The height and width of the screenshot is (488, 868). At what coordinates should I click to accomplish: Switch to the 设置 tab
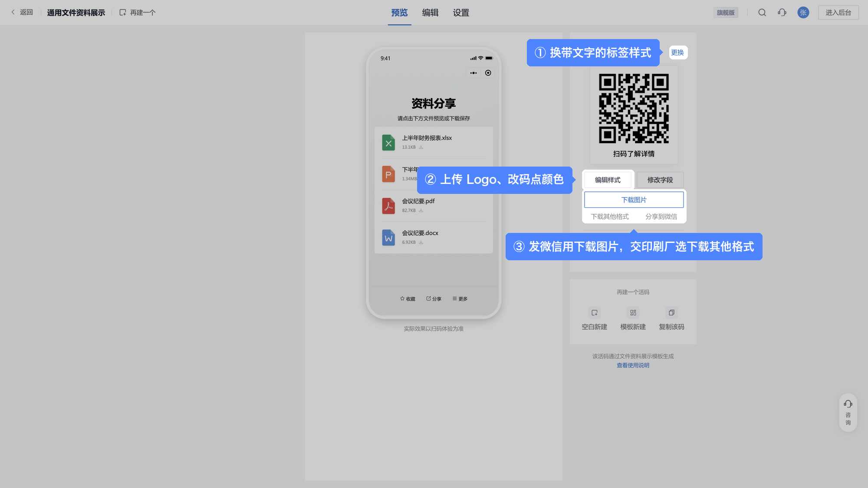tap(461, 13)
